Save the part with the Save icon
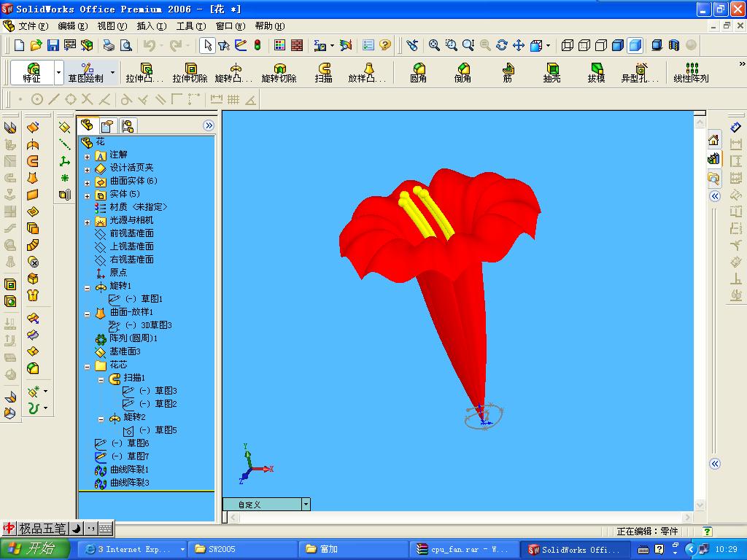The height and width of the screenshot is (560, 747). 53,45
